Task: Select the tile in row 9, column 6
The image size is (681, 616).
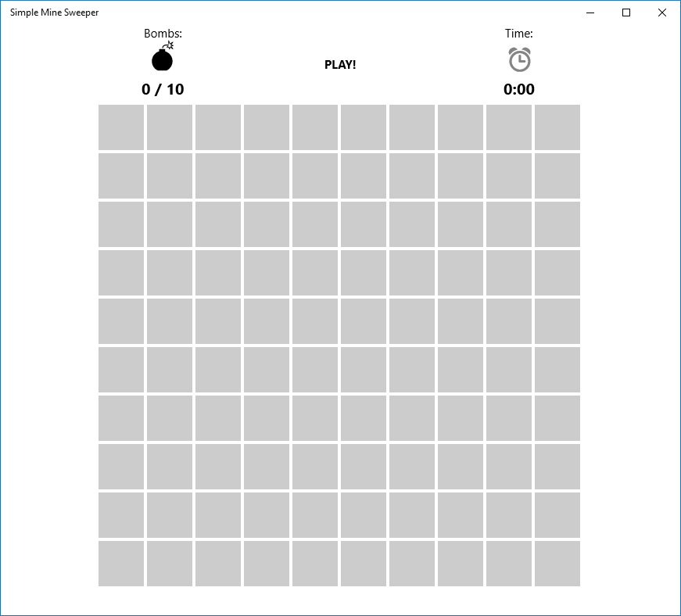Action: tap(364, 515)
